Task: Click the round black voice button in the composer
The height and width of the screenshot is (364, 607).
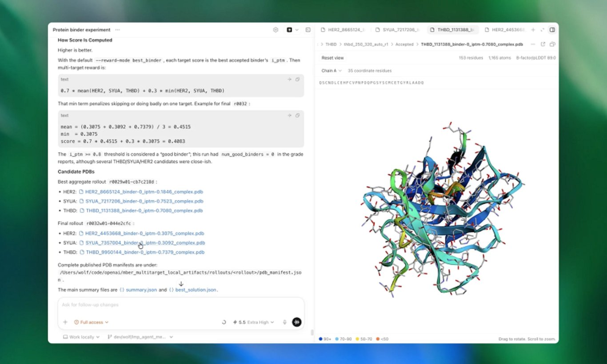Action: click(296, 322)
